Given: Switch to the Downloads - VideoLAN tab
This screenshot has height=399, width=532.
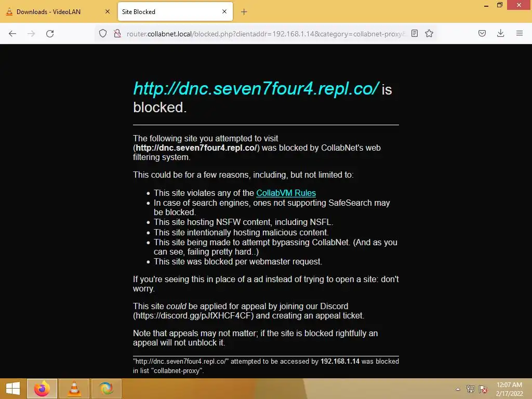Looking at the screenshot, I should [58, 12].
